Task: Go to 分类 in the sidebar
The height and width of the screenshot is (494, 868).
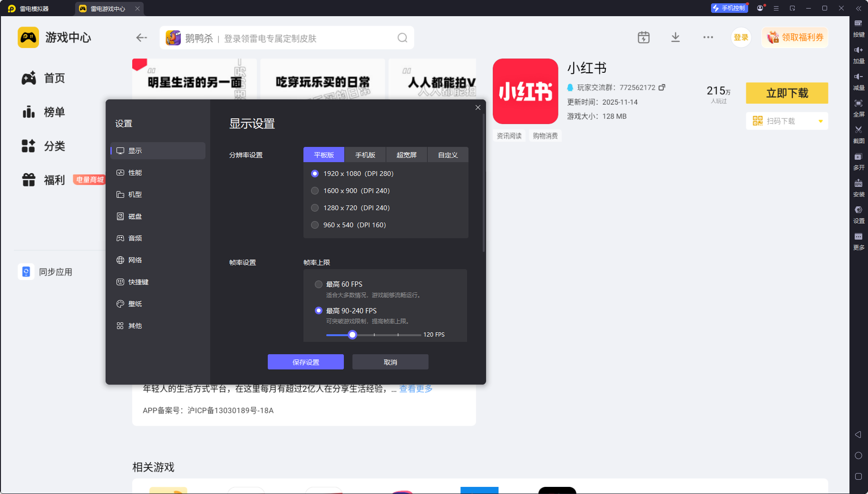Action: [x=44, y=146]
